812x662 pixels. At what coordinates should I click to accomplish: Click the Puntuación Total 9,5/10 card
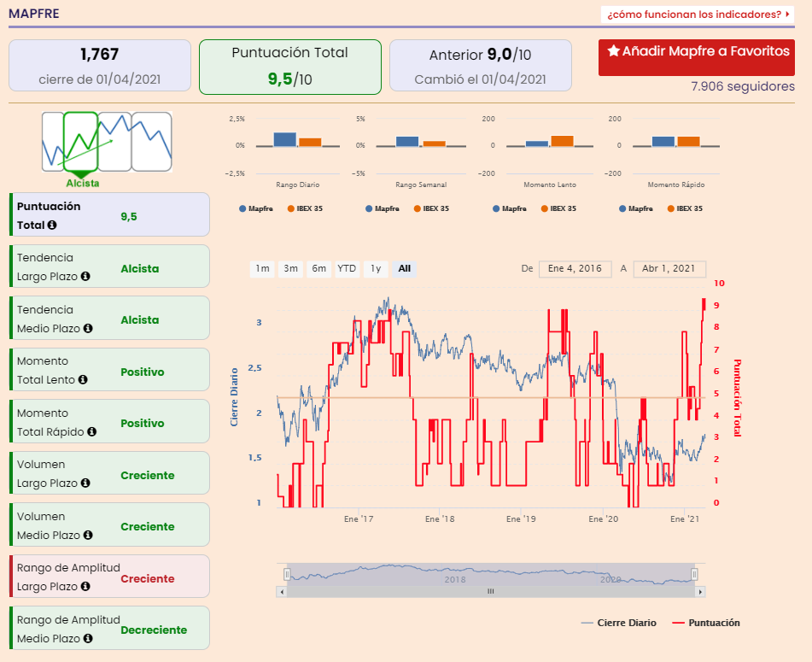[290, 67]
